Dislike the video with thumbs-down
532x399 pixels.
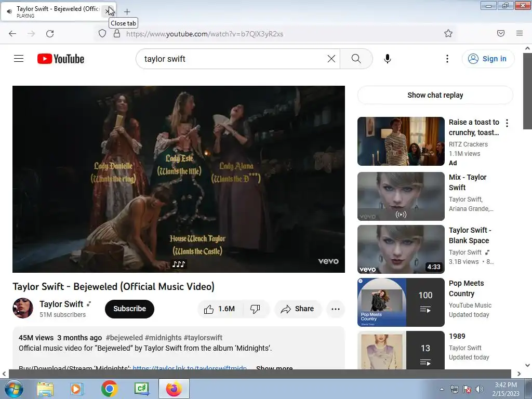(256, 309)
